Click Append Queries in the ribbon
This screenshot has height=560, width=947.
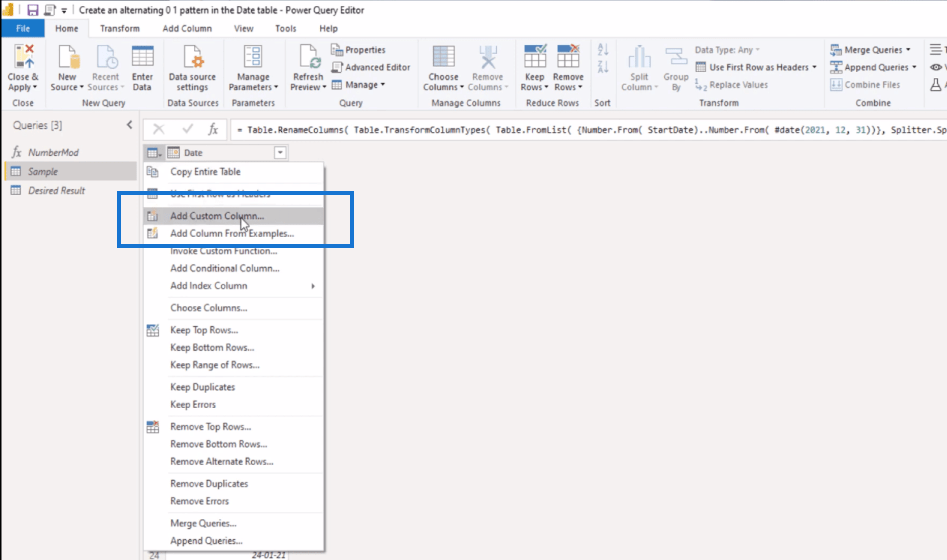point(873,67)
